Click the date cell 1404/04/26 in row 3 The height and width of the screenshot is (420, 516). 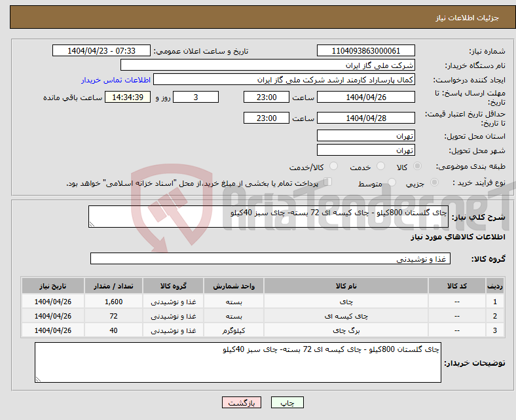click(x=52, y=330)
